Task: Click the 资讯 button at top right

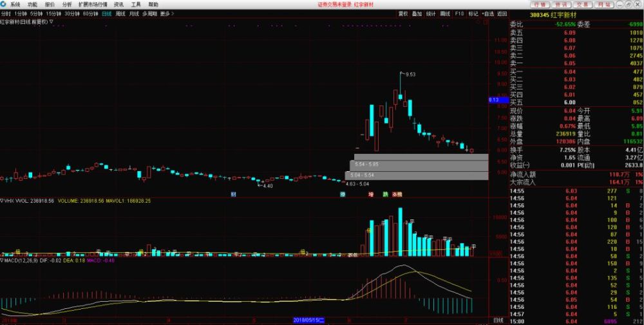Action: [562, 5]
